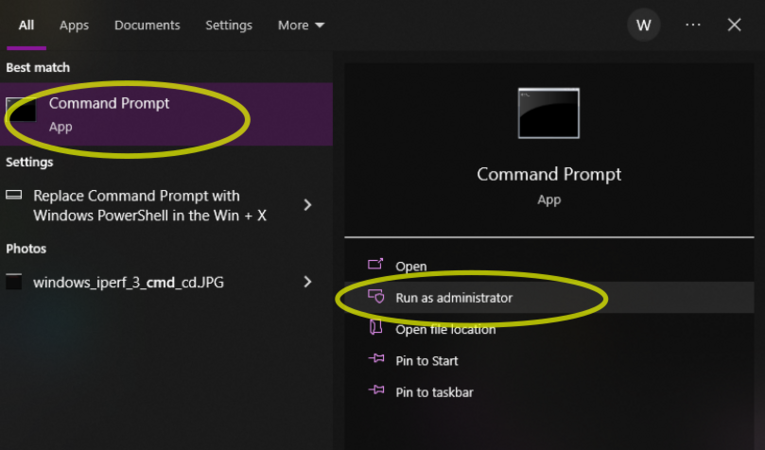The image size is (765, 450).
Task: Switch to the Documents tab
Action: point(147,25)
